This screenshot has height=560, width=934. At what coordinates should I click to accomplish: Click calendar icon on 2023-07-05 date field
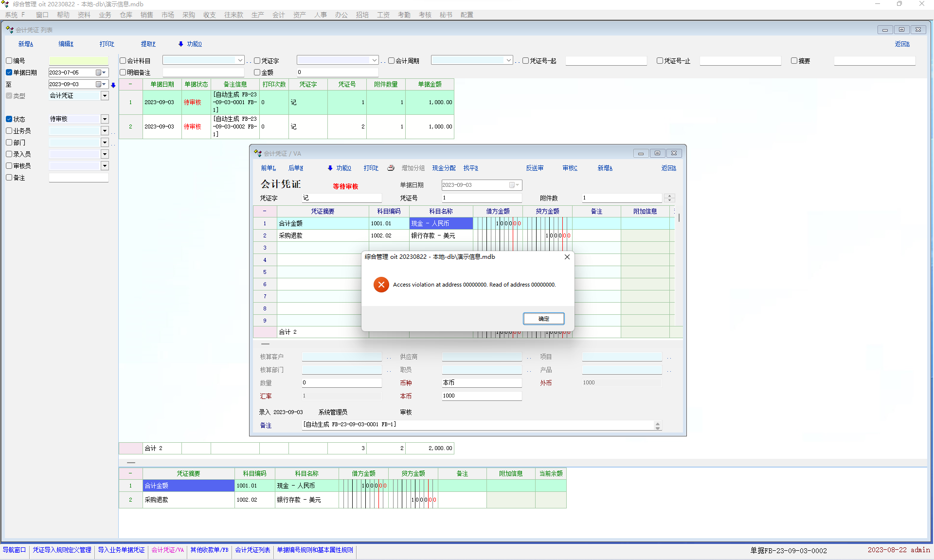click(x=99, y=72)
